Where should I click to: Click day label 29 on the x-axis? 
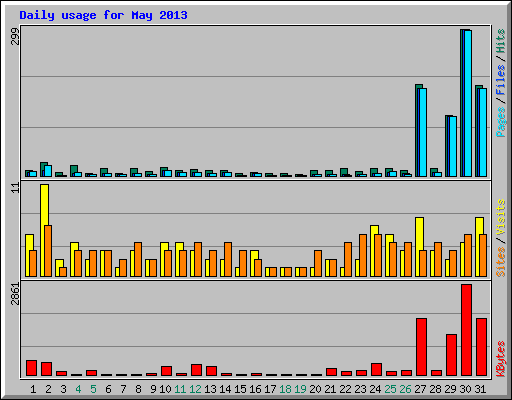point(450,389)
